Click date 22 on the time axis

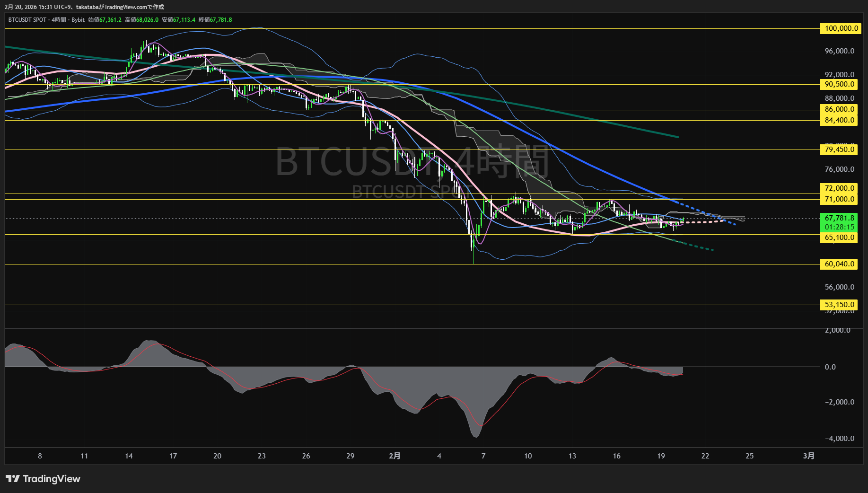click(x=705, y=456)
